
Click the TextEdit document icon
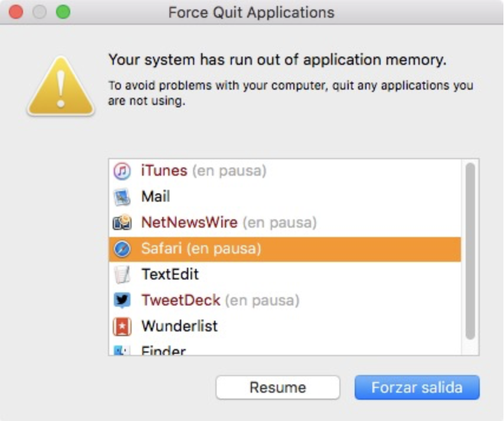coord(122,275)
